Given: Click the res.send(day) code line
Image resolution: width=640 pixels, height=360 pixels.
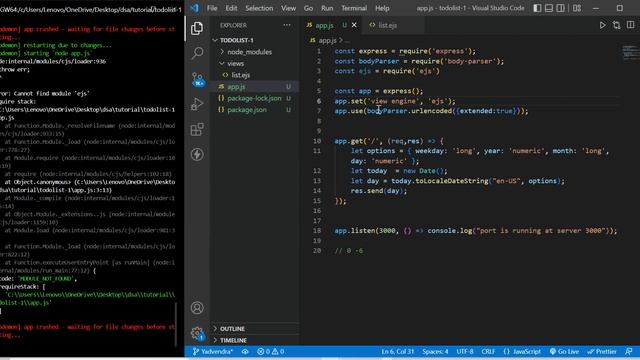Looking at the screenshot, I should 378,191.
